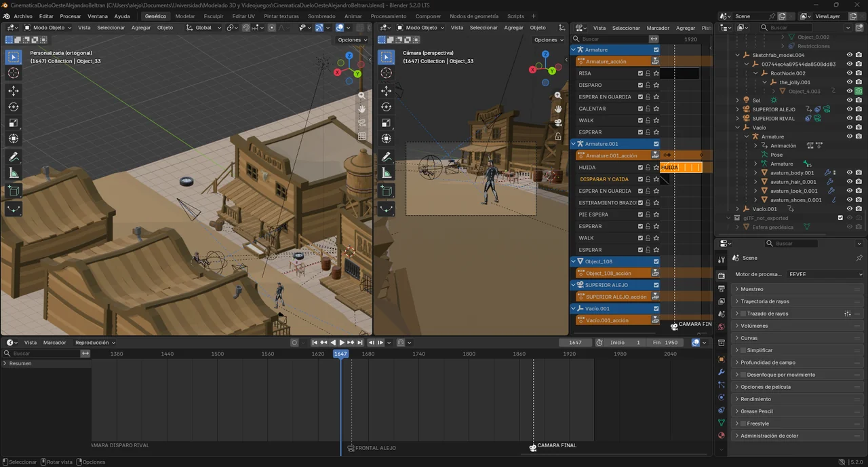This screenshot has height=467, width=868.
Task: Toggle camera view icon in left viewport
Action: click(x=362, y=122)
